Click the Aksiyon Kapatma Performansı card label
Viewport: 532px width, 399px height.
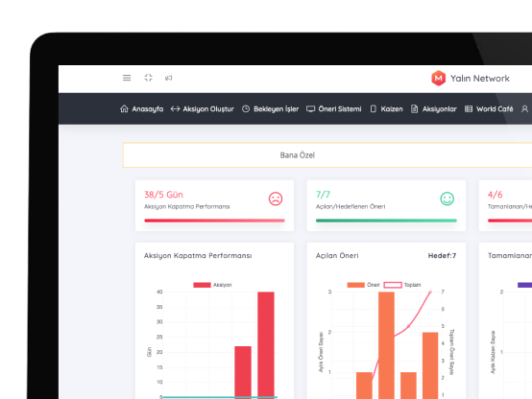click(187, 206)
